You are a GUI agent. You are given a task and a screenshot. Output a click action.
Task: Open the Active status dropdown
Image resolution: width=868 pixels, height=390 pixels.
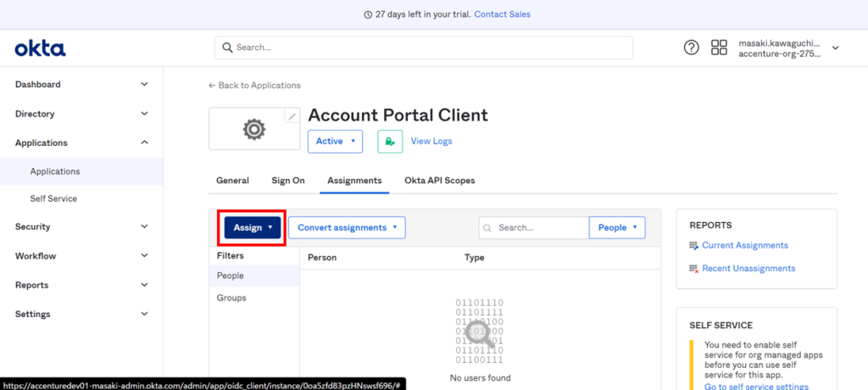pyautogui.click(x=335, y=142)
